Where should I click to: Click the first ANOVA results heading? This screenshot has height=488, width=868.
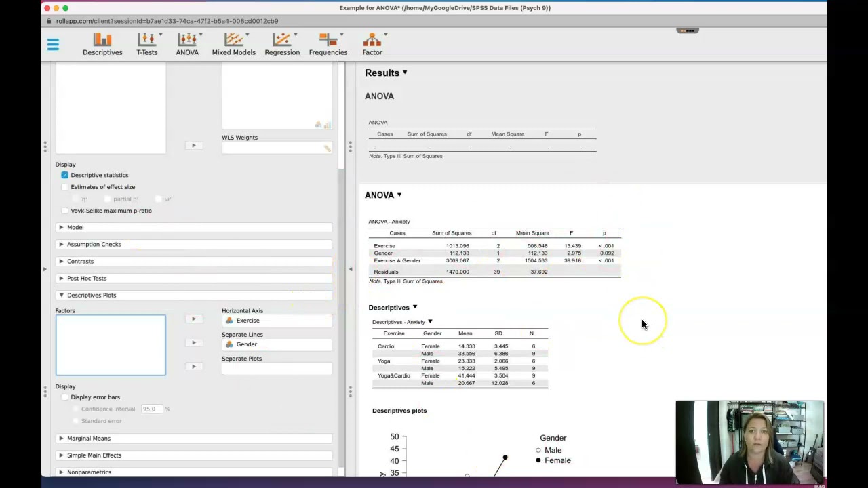pyautogui.click(x=379, y=96)
